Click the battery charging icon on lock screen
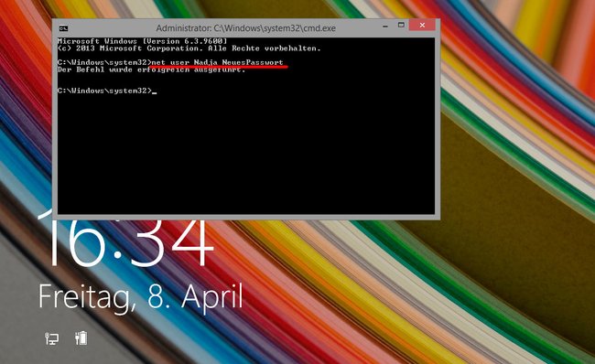 pos(81,337)
